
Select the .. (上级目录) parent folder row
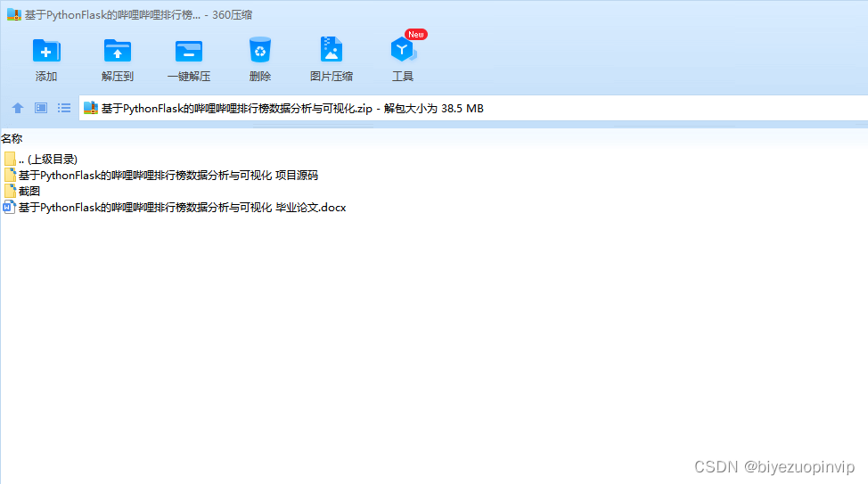[40, 159]
